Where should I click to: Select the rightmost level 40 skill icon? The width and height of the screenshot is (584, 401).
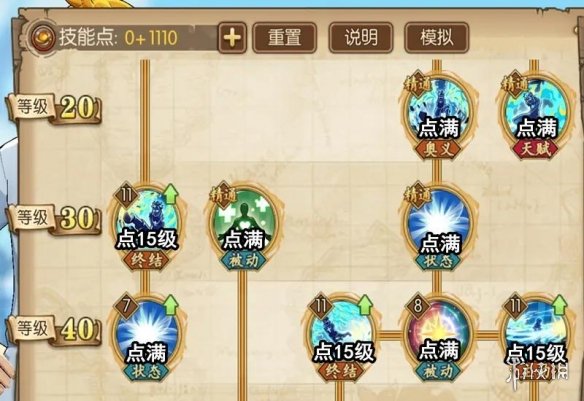coord(536,337)
